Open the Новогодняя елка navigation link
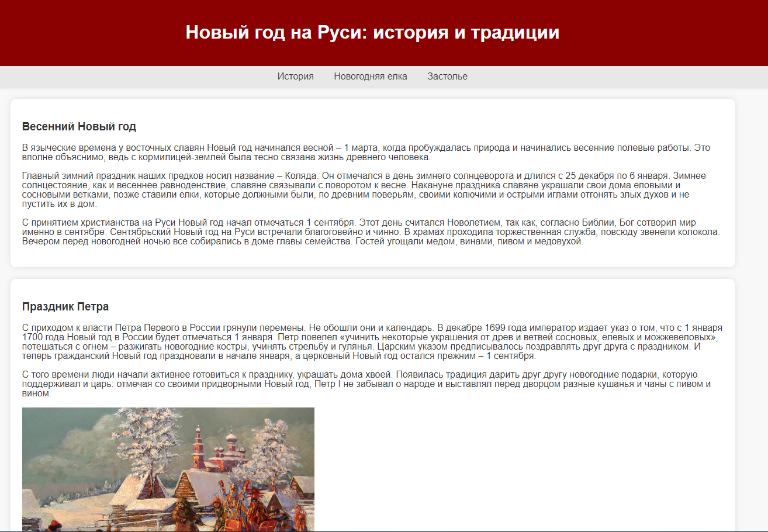Screen dimensions: 768x532 point(371,77)
